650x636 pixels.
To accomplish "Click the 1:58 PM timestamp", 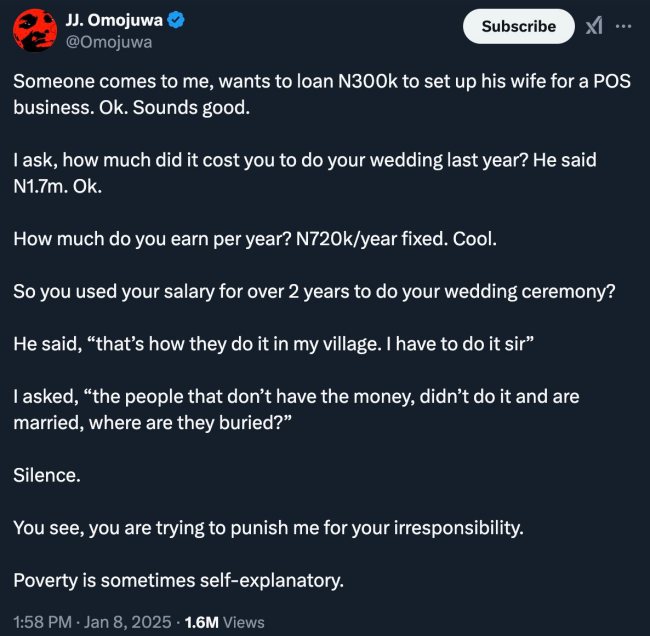I will [x=42, y=622].
